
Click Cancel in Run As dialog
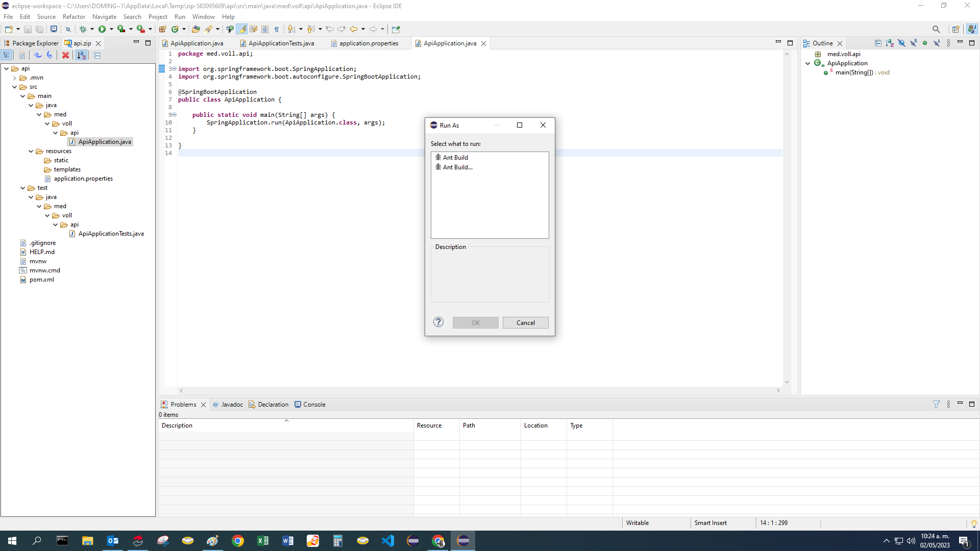click(525, 322)
